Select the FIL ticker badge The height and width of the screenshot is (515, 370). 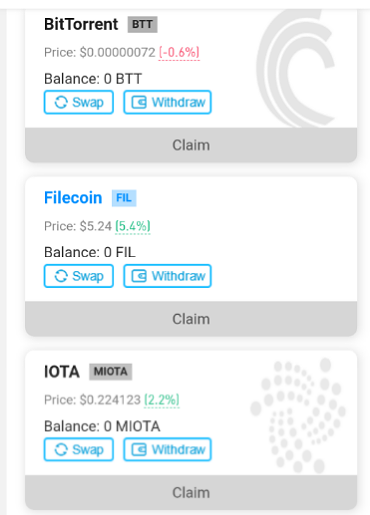click(x=124, y=198)
